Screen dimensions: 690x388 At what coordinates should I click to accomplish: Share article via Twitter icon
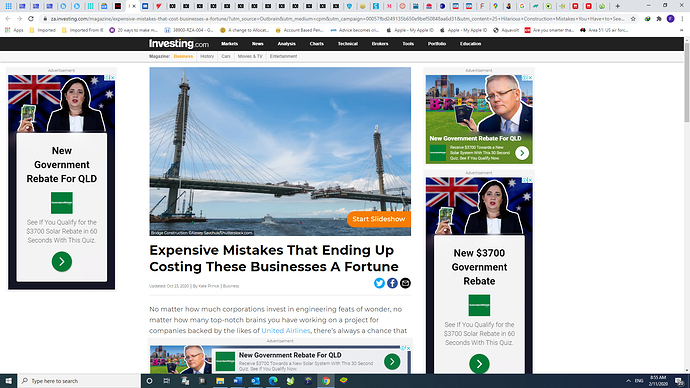click(x=379, y=283)
